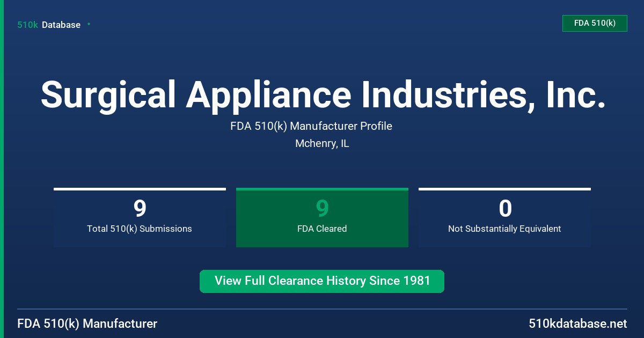Click the Mchenry, IL location text
The width and height of the screenshot is (644, 338).
[322, 144]
